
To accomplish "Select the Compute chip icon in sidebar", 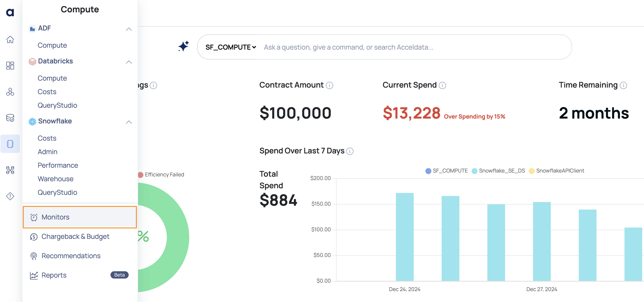I will pyautogui.click(x=10, y=144).
